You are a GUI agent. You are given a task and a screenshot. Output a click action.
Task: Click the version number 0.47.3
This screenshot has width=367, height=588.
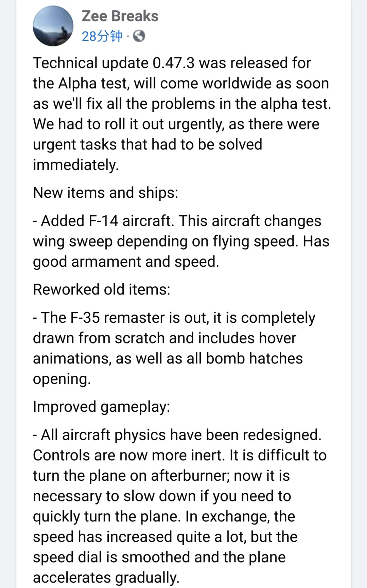pos(174,63)
